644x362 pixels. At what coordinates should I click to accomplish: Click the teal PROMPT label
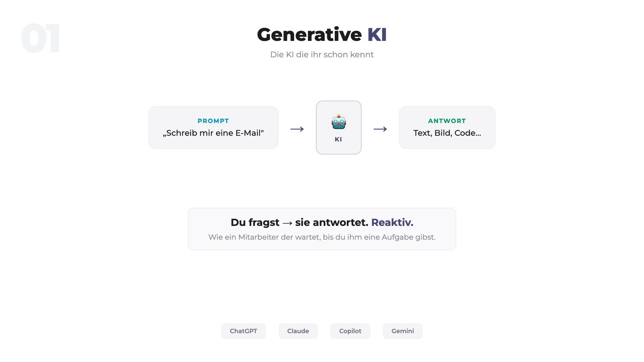(213, 121)
